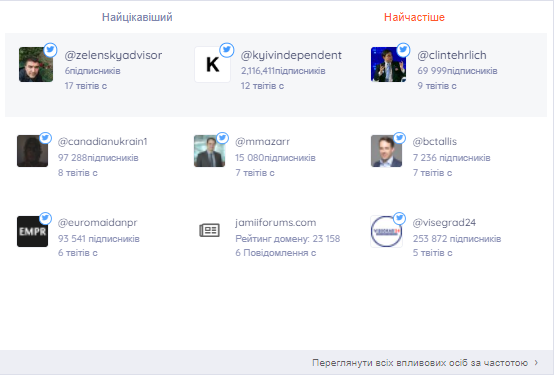This screenshot has height=377, width=559.
Task: Open the @euromaidanpr handle
Action: tap(98, 223)
